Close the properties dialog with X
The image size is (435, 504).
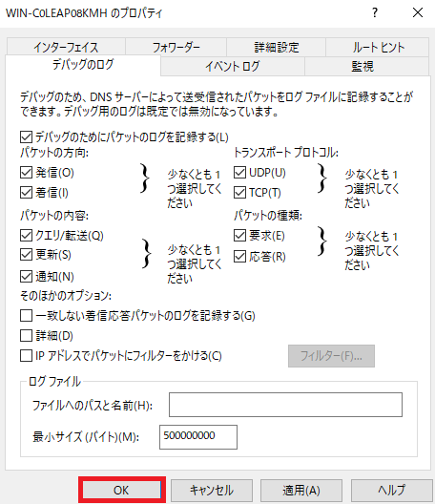tap(418, 12)
